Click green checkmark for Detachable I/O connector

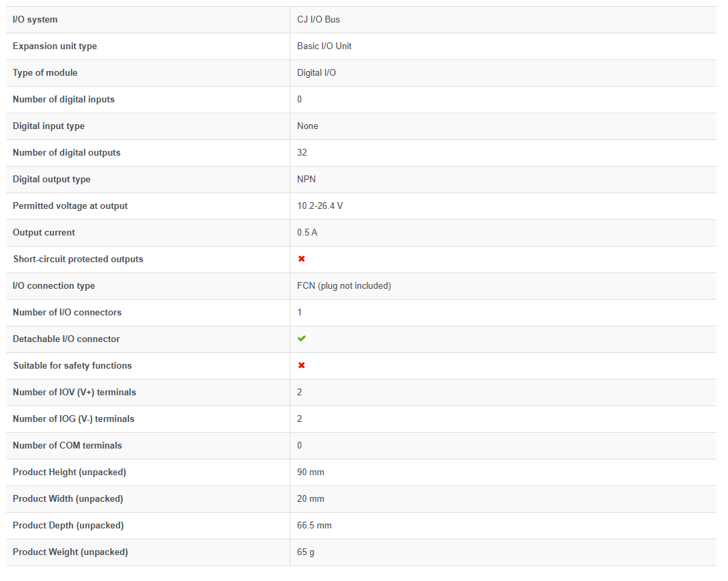tap(301, 339)
